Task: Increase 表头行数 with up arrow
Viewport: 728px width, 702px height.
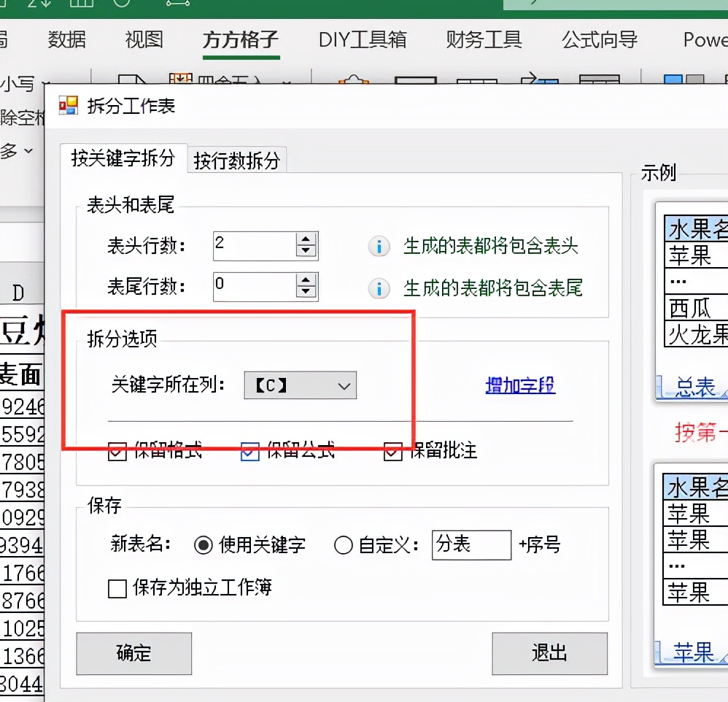Action: 306,239
